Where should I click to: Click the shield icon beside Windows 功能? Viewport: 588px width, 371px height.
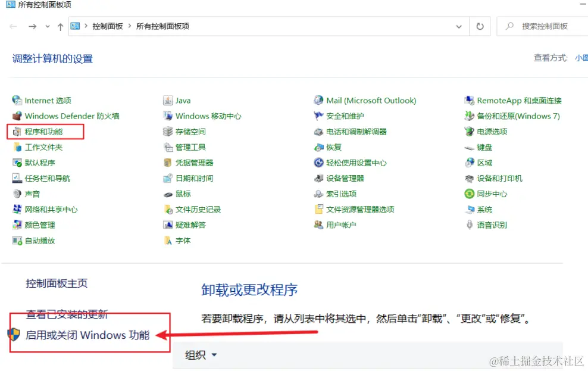pyautogui.click(x=14, y=334)
